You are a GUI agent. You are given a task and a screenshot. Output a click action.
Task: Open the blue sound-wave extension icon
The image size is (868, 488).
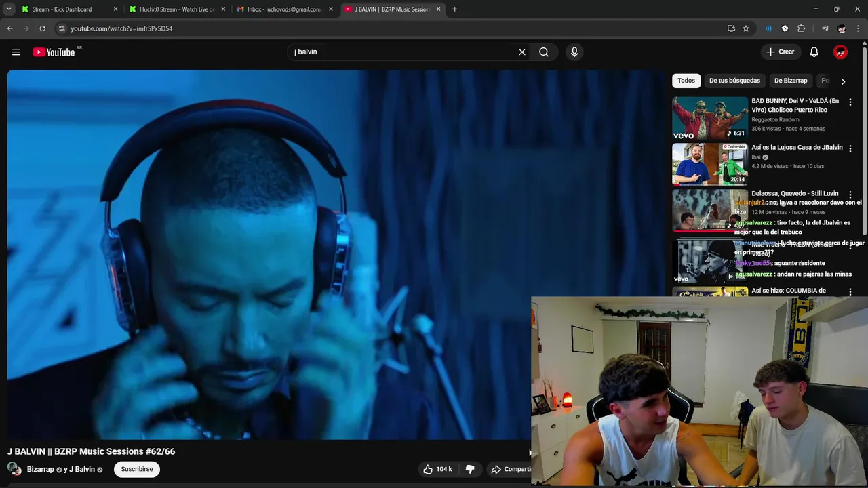click(768, 28)
